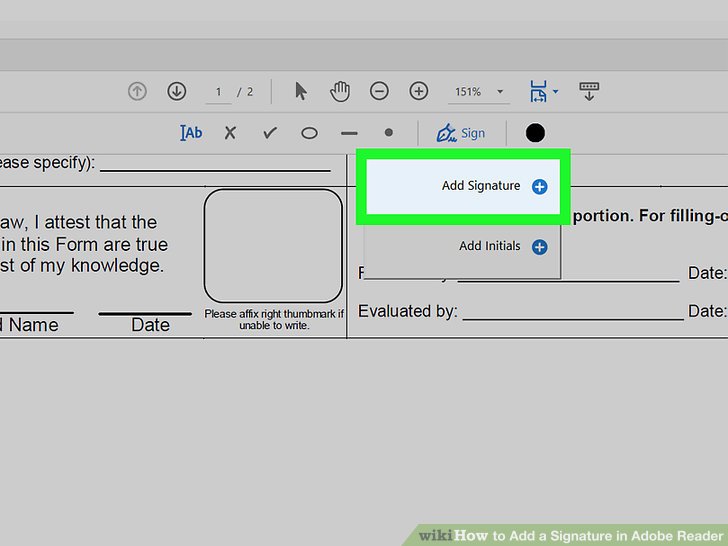Open the Sign menu
This screenshot has width=728, height=546.
[x=461, y=133]
